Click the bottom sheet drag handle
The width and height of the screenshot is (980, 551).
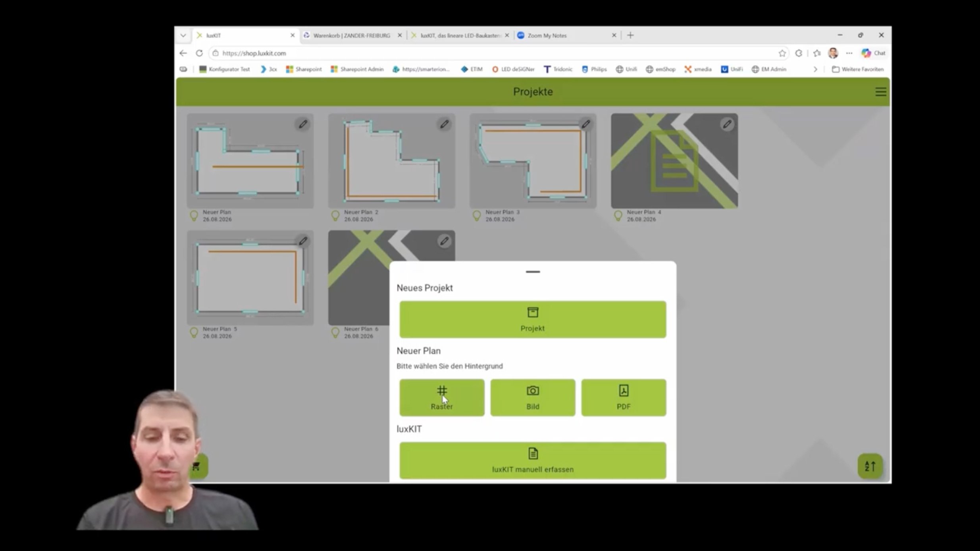click(x=533, y=272)
